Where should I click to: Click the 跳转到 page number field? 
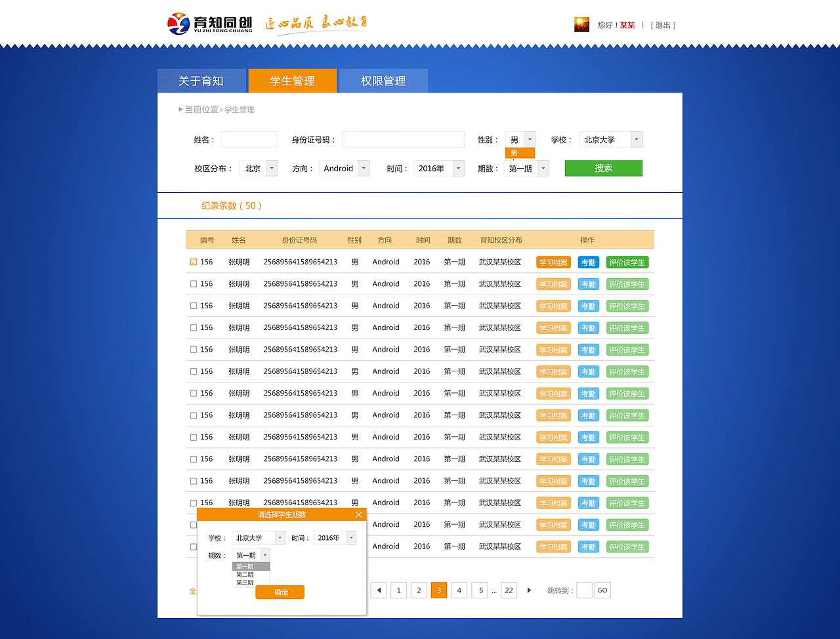[585, 590]
